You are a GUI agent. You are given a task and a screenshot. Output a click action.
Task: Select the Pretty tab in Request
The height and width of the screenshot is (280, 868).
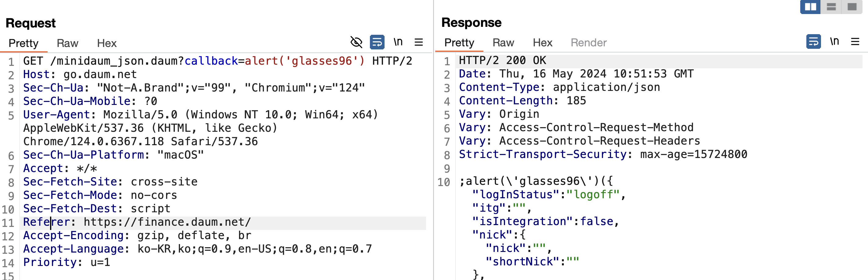tap(23, 43)
